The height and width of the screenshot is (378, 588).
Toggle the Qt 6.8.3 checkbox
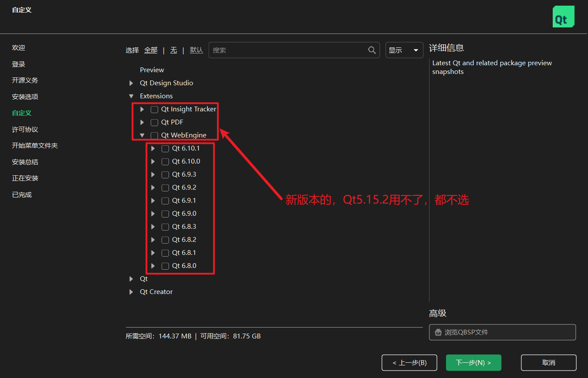[x=165, y=227]
